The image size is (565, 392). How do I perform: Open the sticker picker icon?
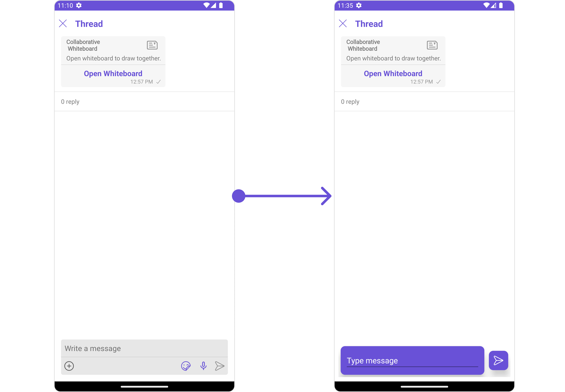186,366
